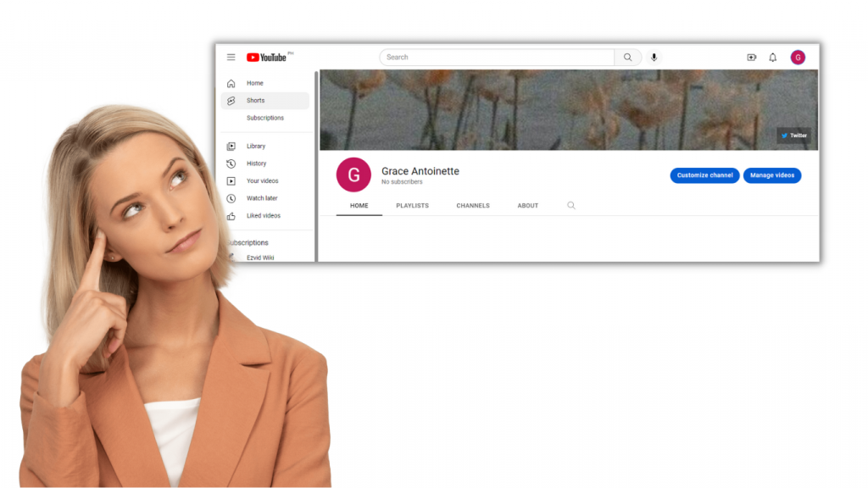The height and width of the screenshot is (488, 868).
Task: Search within the channel magnifier icon
Action: tap(570, 205)
